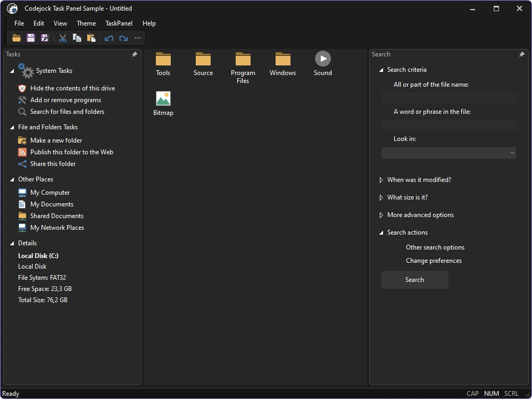This screenshot has height=399, width=532.
Task: Click the Undo arrow icon
Action: tap(109, 38)
